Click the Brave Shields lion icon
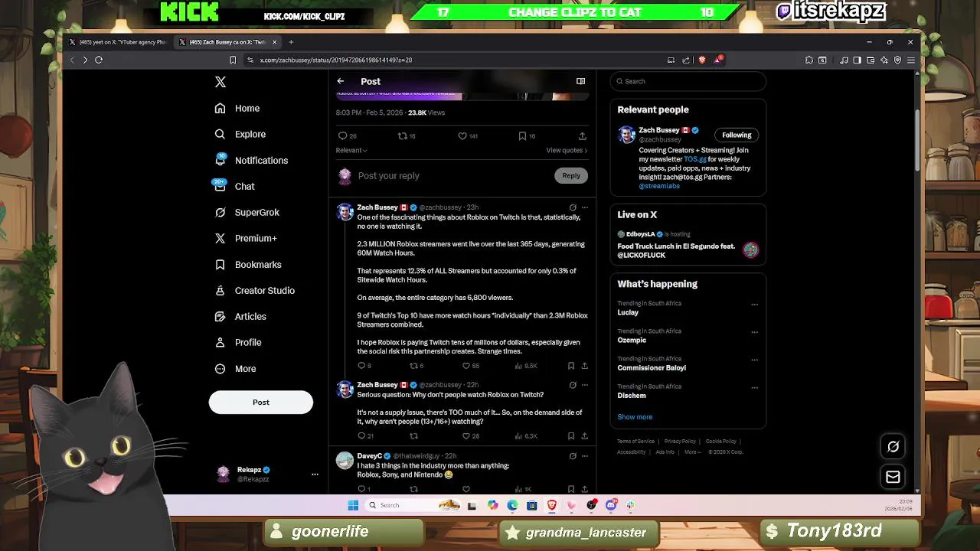This screenshot has width=980, height=551. coord(703,60)
